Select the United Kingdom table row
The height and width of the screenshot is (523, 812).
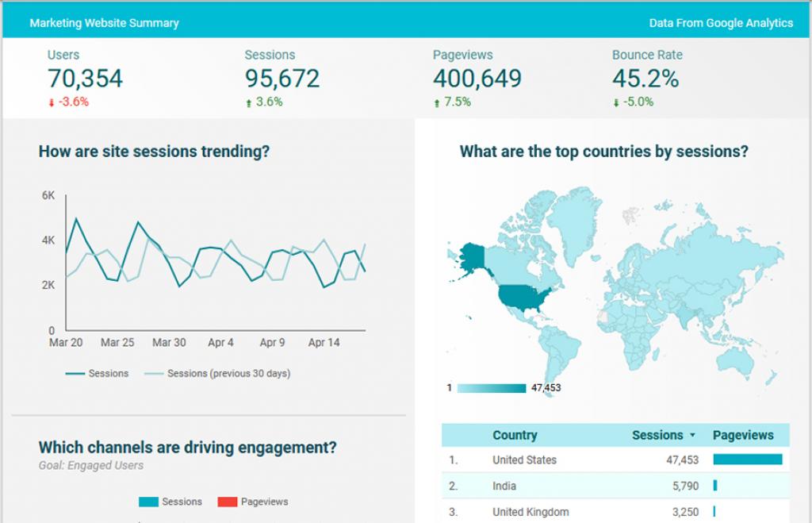tap(615, 512)
